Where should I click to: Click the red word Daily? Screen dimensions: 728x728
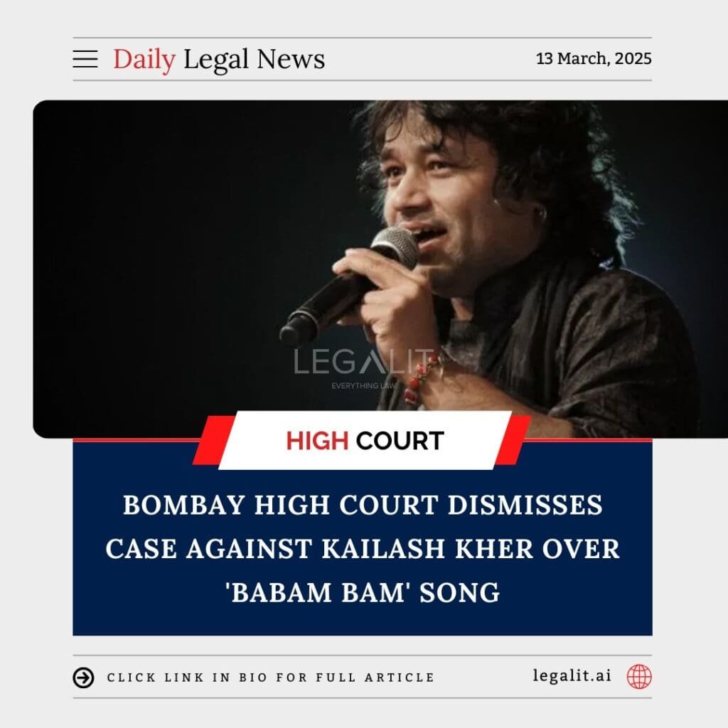(x=144, y=60)
